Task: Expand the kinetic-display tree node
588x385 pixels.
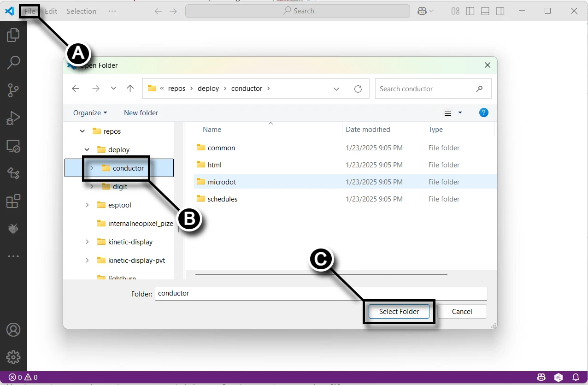Action: click(x=87, y=242)
